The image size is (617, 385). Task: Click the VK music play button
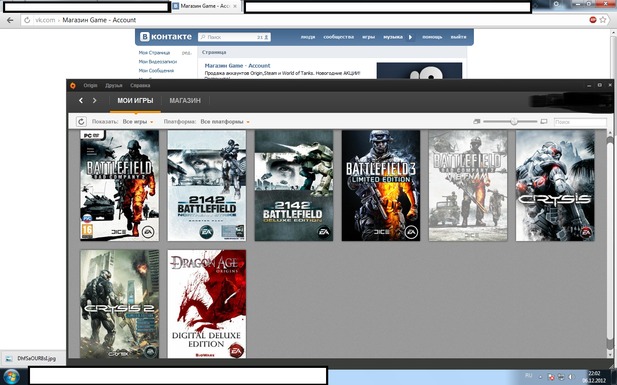coord(410,37)
